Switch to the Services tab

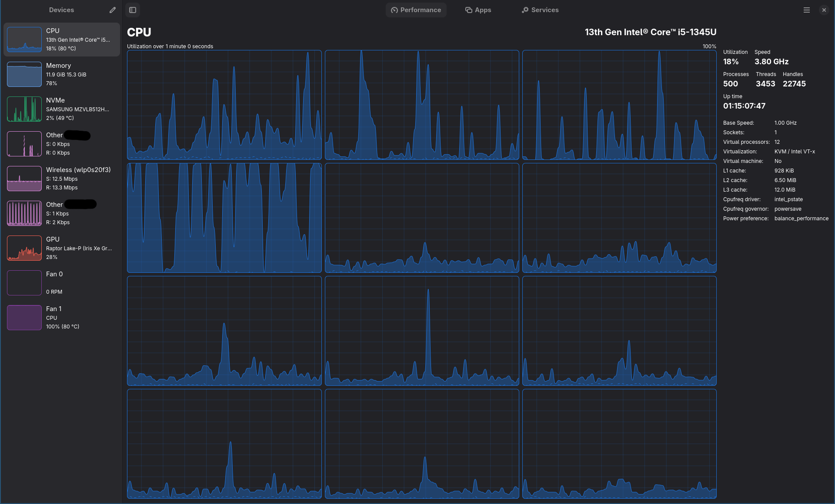tap(540, 10)
